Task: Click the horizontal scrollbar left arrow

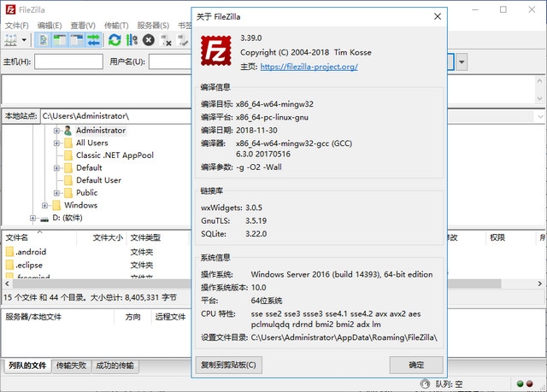Action: point(7,284)
